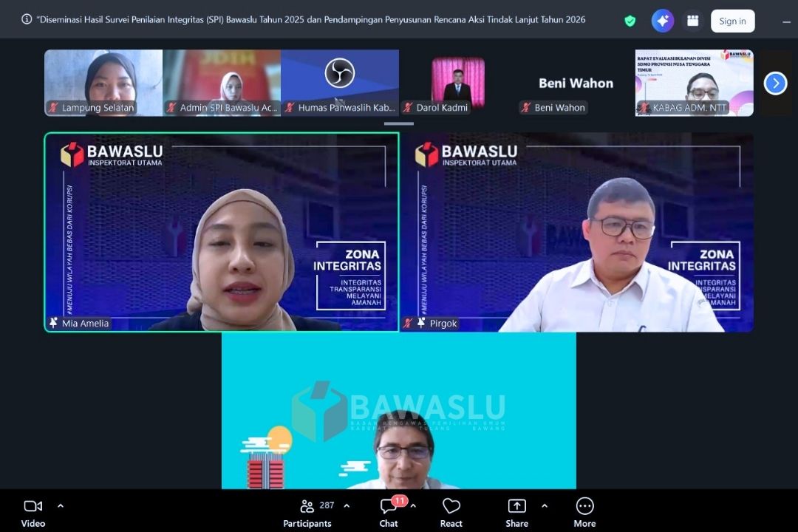798x532 pixels.
Task: Select the Beni Wahon participant tile
Action: 576,83
